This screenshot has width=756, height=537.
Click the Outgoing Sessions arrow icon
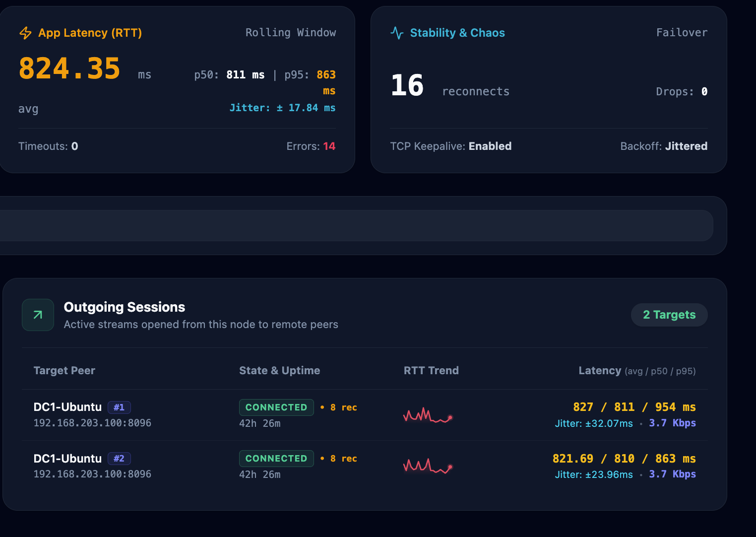38,315
